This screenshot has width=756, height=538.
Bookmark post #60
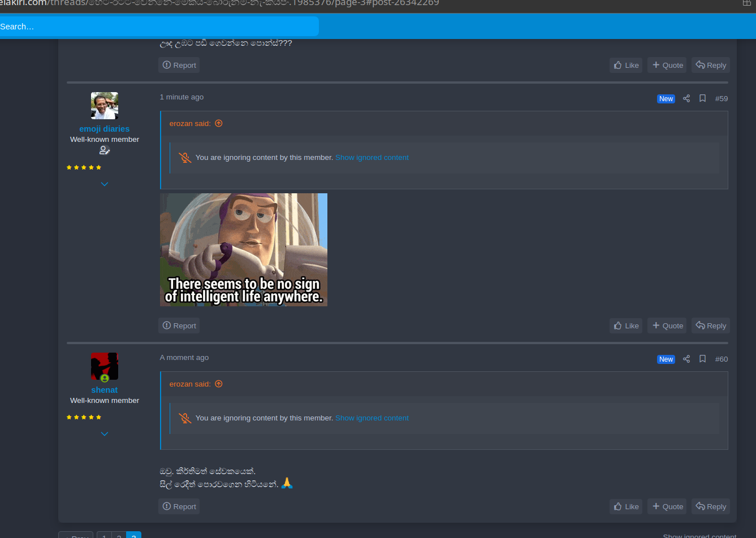pyautogui.click(x=702, y=359)
